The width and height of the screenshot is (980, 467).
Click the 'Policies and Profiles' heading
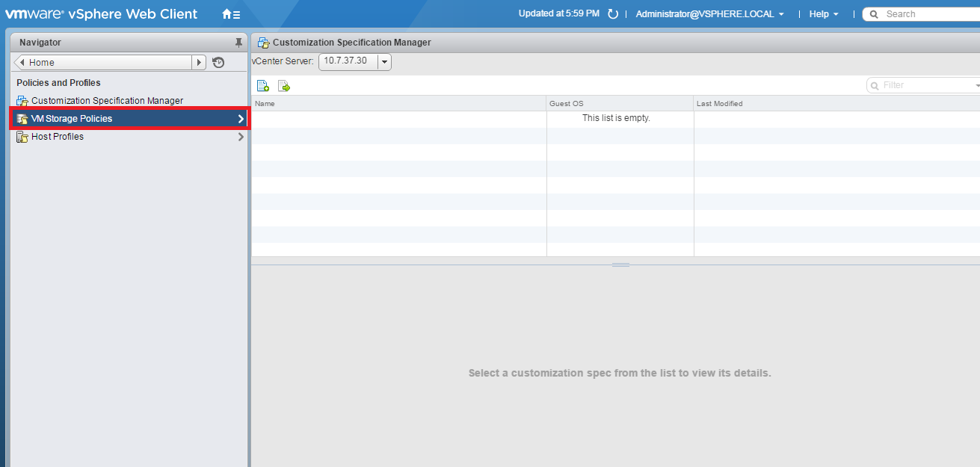point(58,83)
